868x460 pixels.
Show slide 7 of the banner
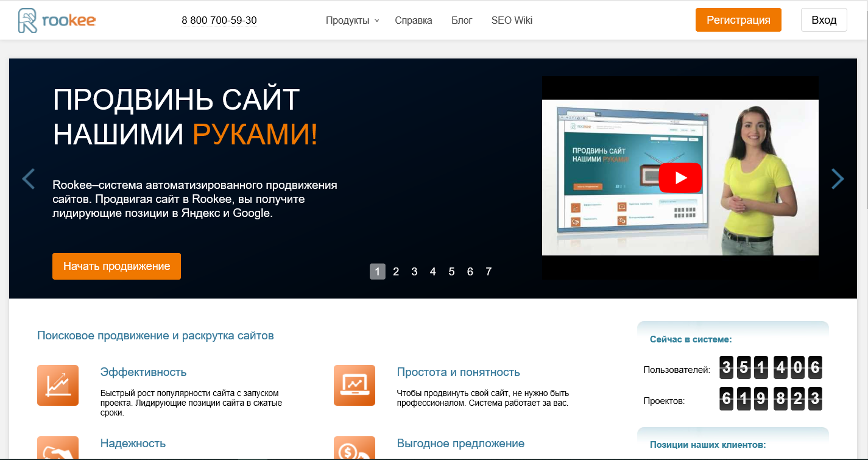[489, 272]
